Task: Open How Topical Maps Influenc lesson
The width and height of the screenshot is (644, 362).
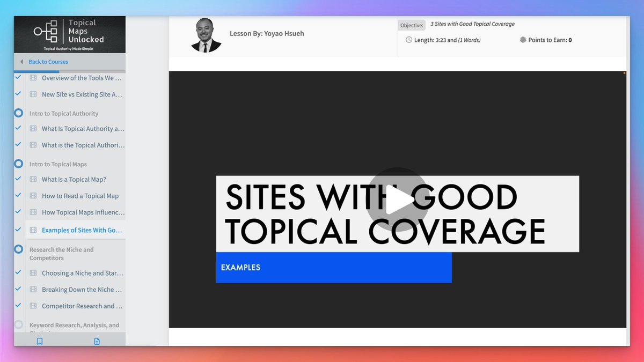Action: pyautogui.click(x=83, y=212)
